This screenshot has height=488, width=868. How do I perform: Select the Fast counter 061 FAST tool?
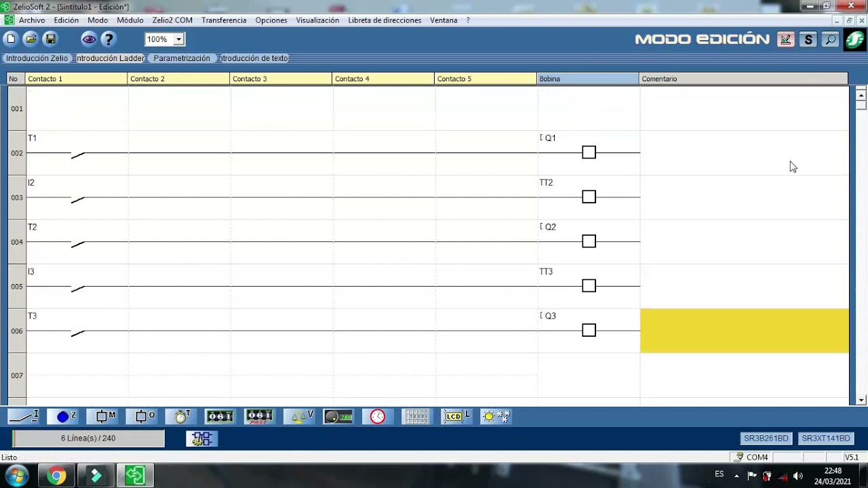(259, 416)
